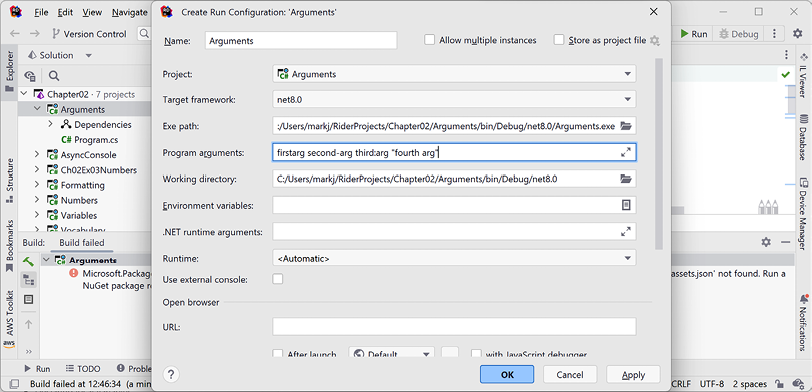Open the Environment variables editor icon

point(626,206)
